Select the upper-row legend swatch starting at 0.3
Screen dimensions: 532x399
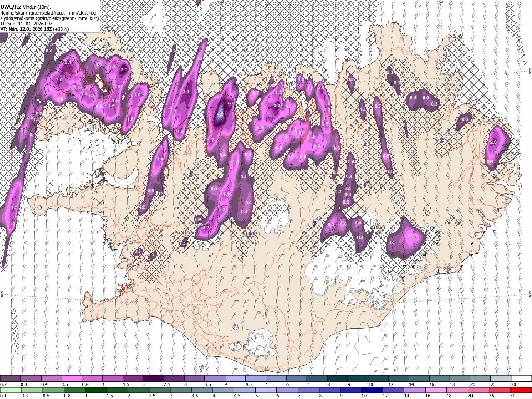pos(31,379)
